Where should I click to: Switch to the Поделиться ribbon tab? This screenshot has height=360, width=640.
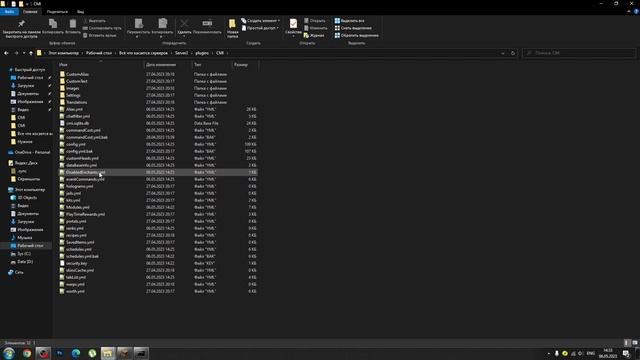(57, 12)
